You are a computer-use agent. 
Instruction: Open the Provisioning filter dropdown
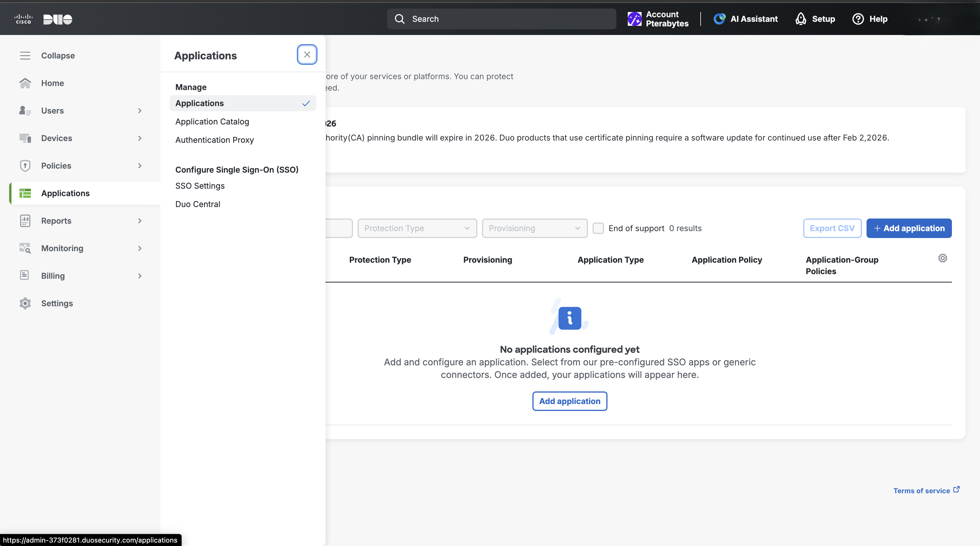pos(534,228)
